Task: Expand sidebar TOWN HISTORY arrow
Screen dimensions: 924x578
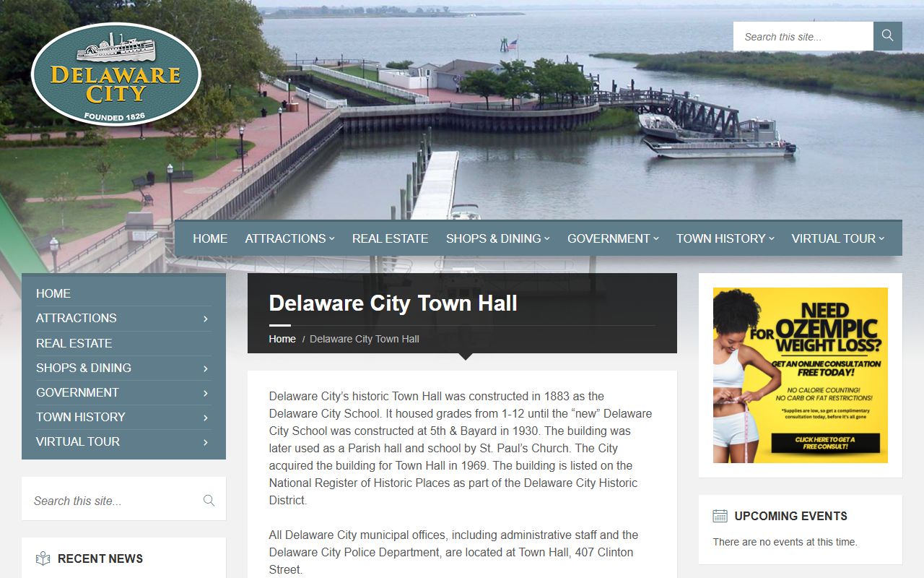Action: click(206, 418)
